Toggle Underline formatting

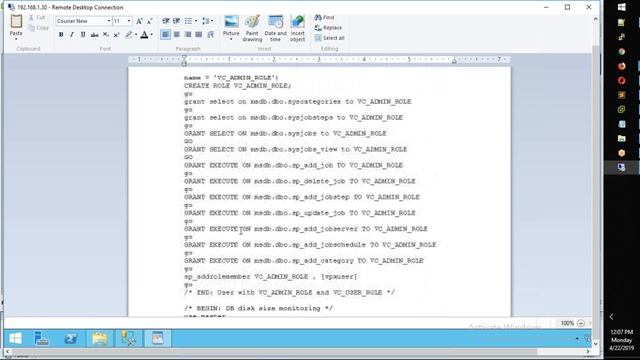tap(83, 35)
